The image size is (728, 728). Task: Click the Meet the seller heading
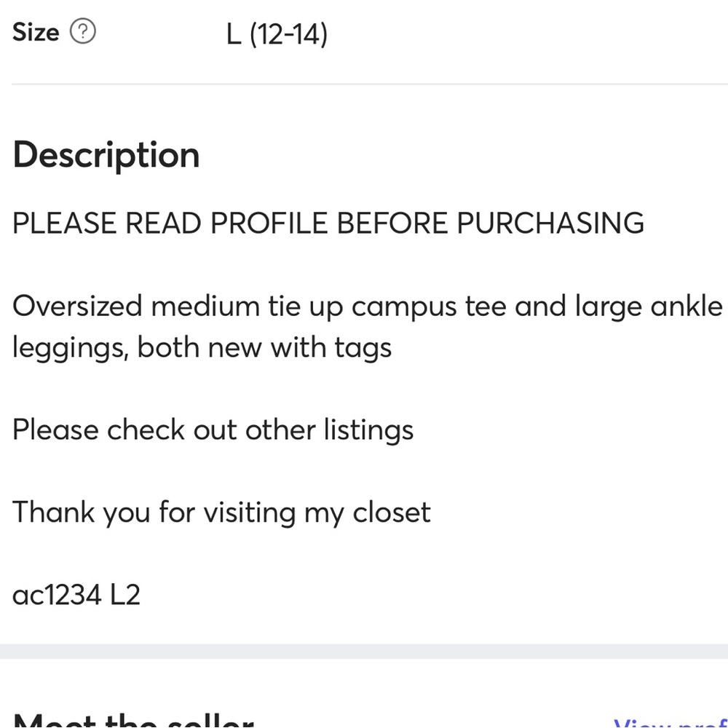tap(134, 720)
